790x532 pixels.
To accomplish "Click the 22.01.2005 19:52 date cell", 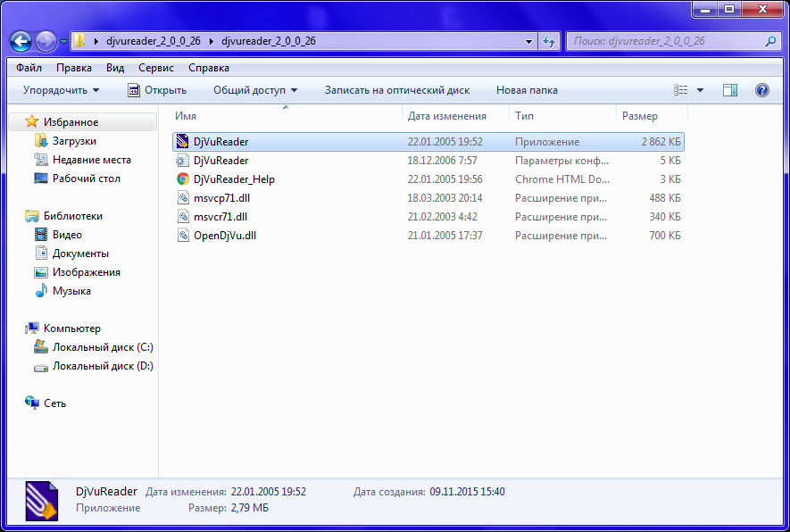I will click(x=445, y=142).
